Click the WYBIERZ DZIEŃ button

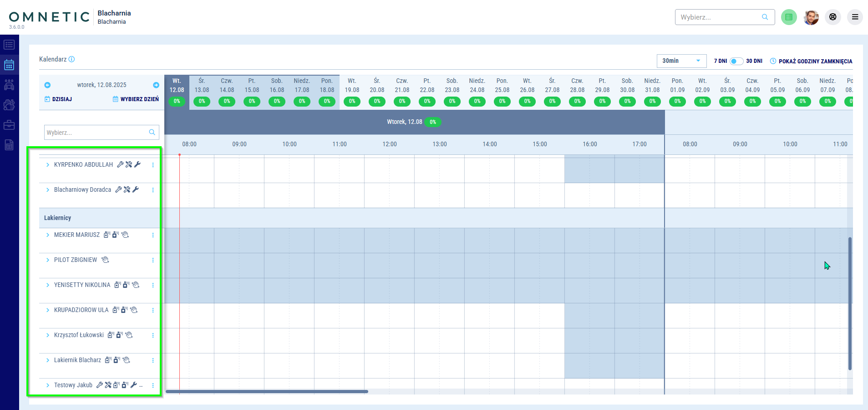point(136,99)
